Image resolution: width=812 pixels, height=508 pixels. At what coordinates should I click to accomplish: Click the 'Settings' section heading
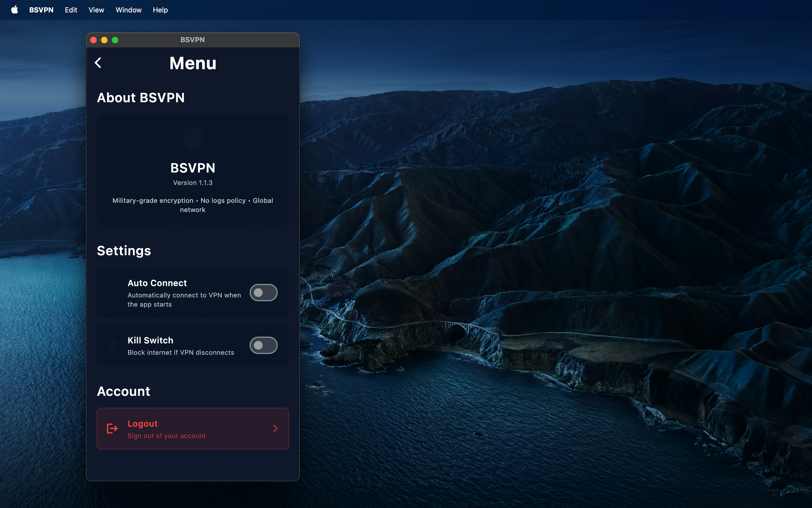(124, 251)
